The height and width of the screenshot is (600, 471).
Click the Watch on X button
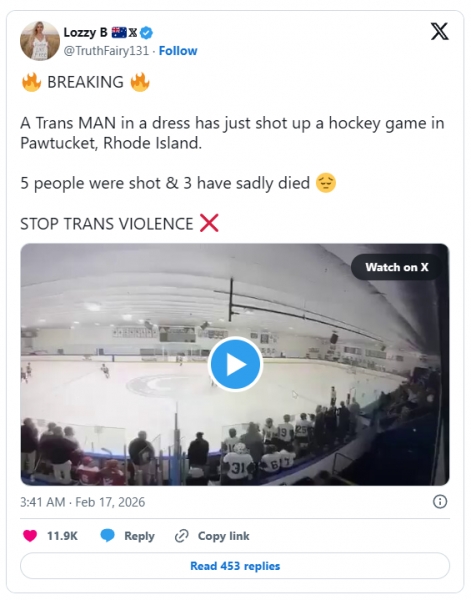[x=397, y=267]
